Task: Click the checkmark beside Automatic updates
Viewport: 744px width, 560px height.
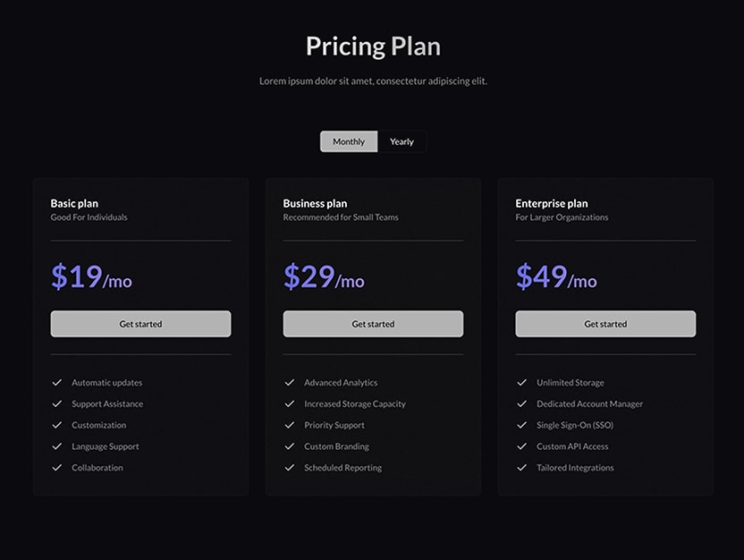Action: [x=57, y=382]
